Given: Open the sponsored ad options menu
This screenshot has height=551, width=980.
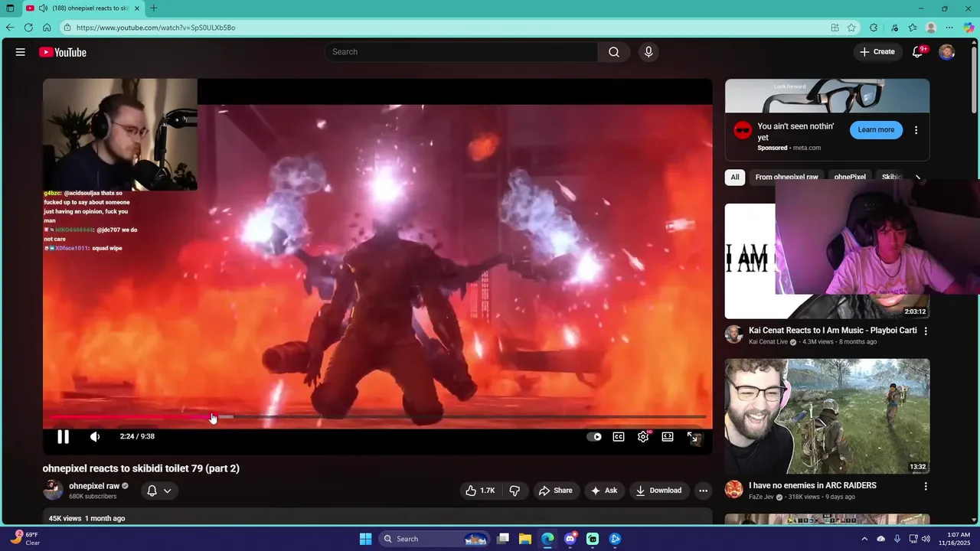Looking at the screenshot, I should pyautogui.click(x=916, y=130).
